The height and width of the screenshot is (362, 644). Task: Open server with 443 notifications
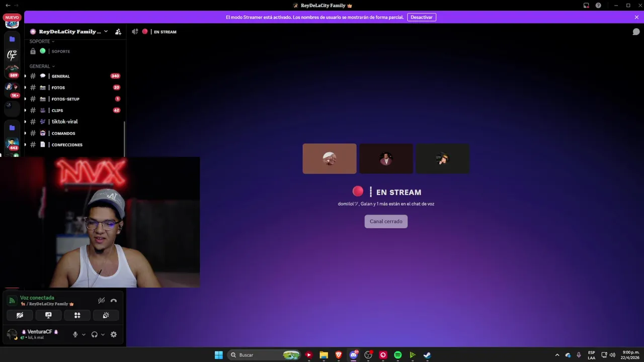pos(13,143)
